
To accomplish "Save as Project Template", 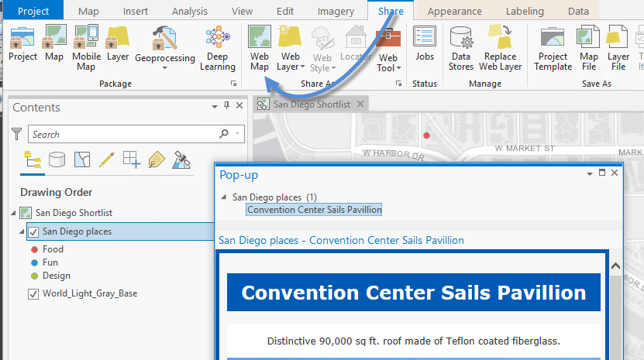I will [x=553, y=47].
